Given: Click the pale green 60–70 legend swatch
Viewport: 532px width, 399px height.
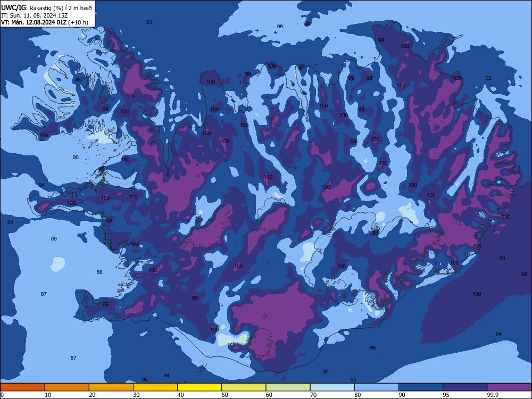Looking at the screenshot, I should pos(288,387).
